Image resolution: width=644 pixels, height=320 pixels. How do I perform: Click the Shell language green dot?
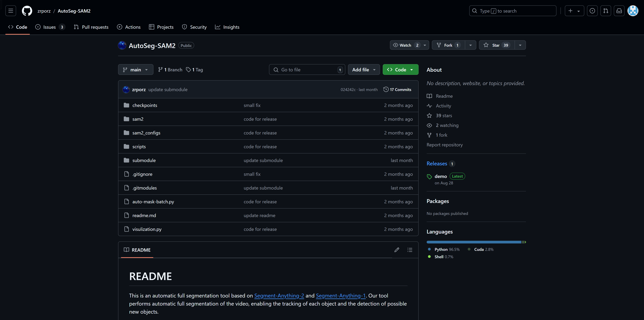coord(429,256)
